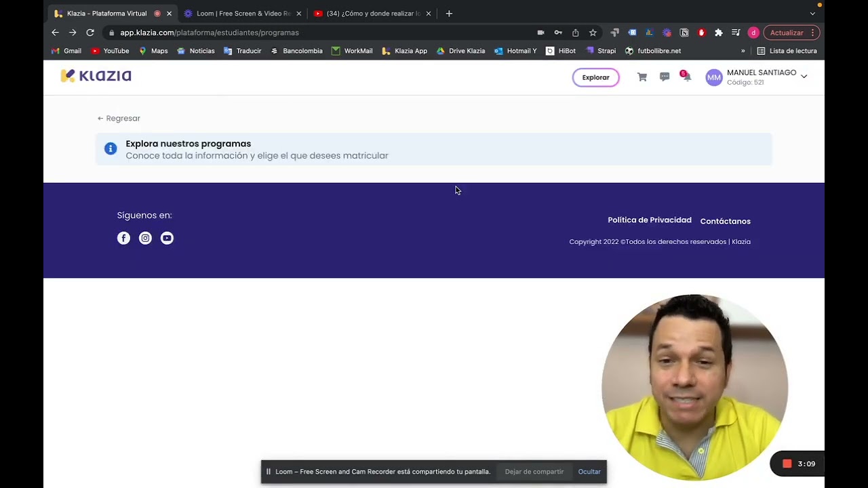The width and height of the screenshot is (868, 488).
Task: Open the password key icon
Action: [x=558, y=33]
